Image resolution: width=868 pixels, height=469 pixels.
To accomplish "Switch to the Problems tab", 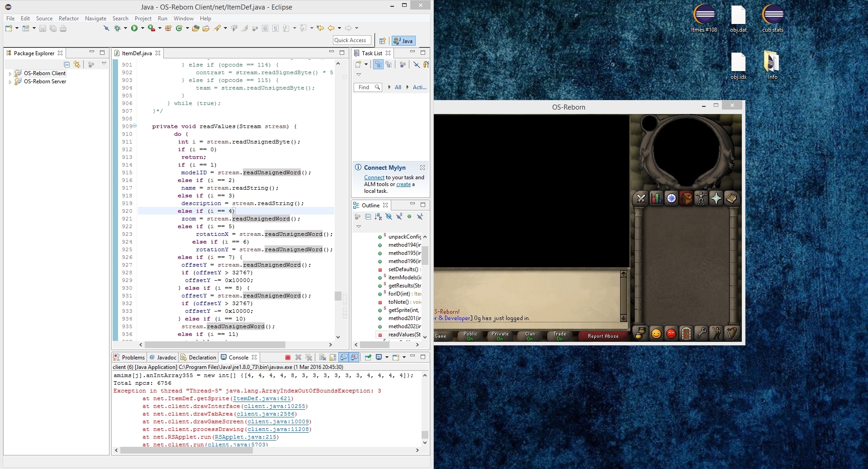I will pyautogui.click(x=129, y=357).
